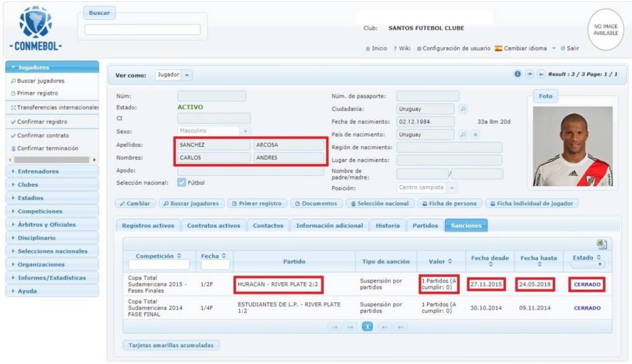Sort the table by Competición column arrows
632x364 pixels.
tap(179, 256)
